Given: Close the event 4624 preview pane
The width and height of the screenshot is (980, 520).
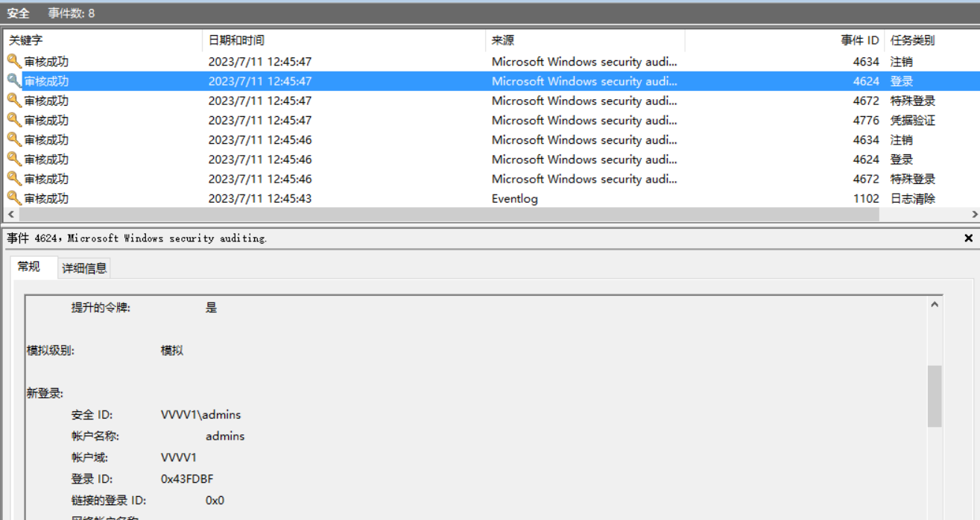Looking at the screenshot, I should (968, 238).
